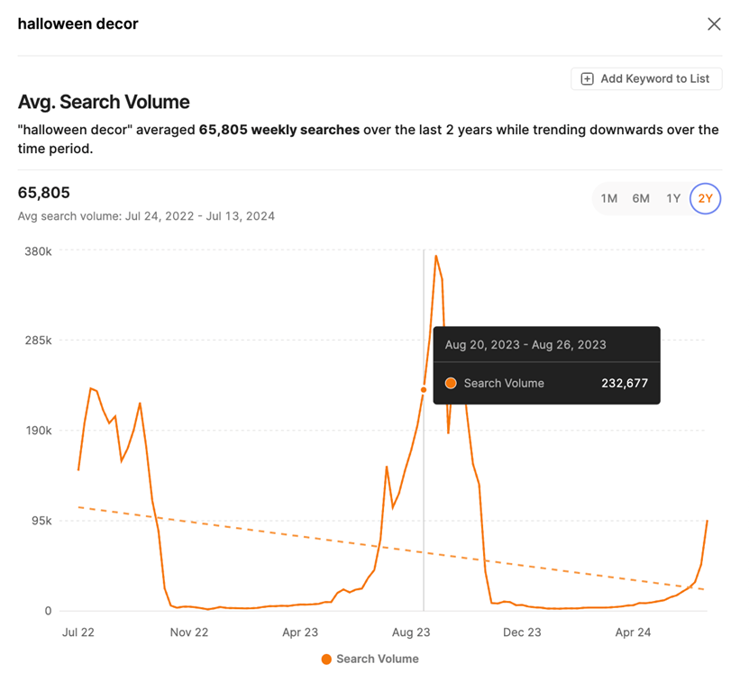Click the Jul 22 x-axis label
Screen dimensions: 749x700
[x=78, y=632]
